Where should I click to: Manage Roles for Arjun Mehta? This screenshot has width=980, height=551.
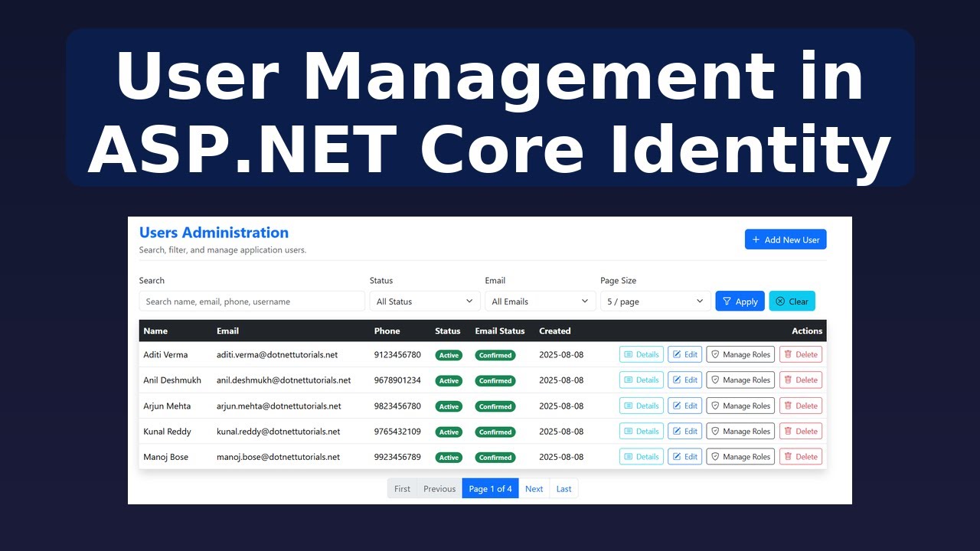740,406
